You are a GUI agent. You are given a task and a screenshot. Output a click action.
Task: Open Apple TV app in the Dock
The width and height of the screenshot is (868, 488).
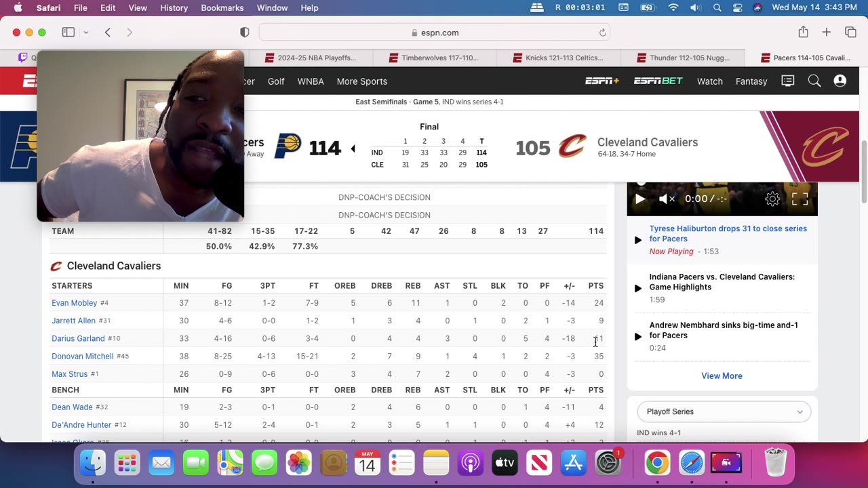[x=505, y=463]
